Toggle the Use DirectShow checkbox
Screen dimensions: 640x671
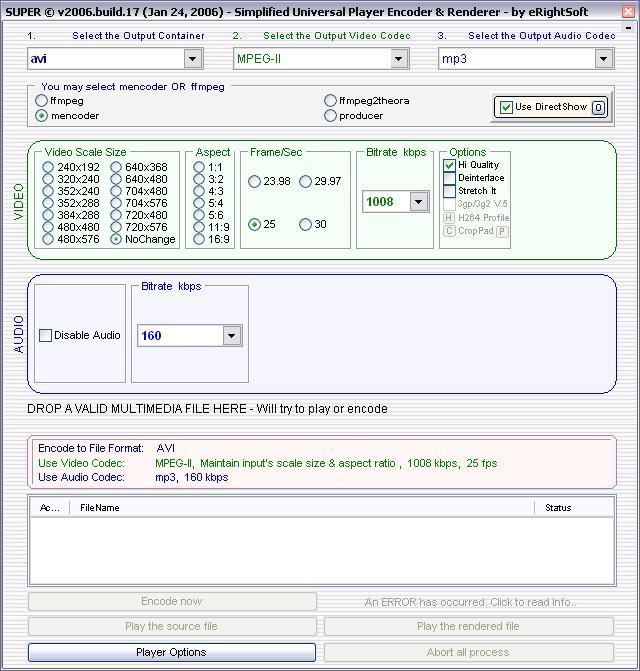point(506,107)
